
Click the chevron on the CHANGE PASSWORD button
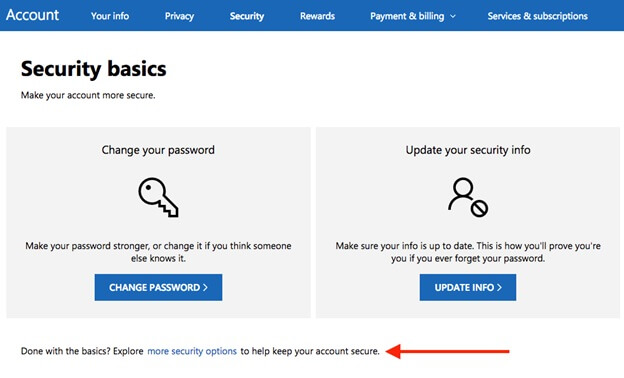[x=205, y=287]
